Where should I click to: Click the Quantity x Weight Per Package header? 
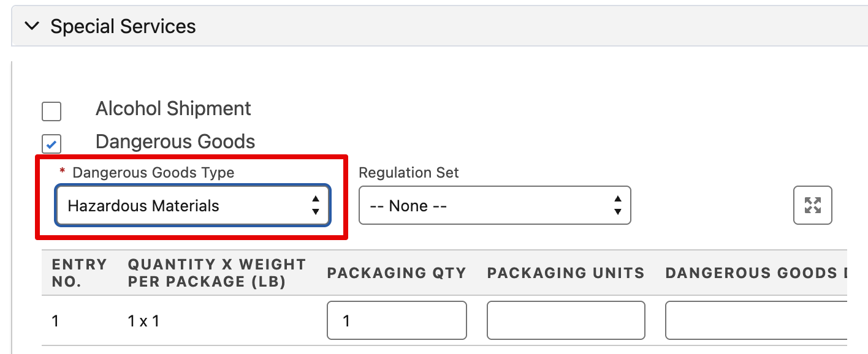(x=217, y=273)
